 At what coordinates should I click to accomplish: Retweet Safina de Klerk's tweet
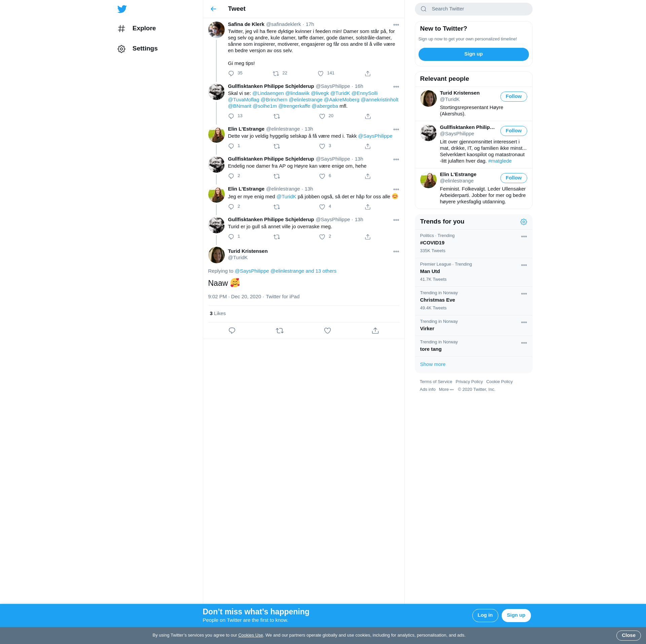[276, 73]
